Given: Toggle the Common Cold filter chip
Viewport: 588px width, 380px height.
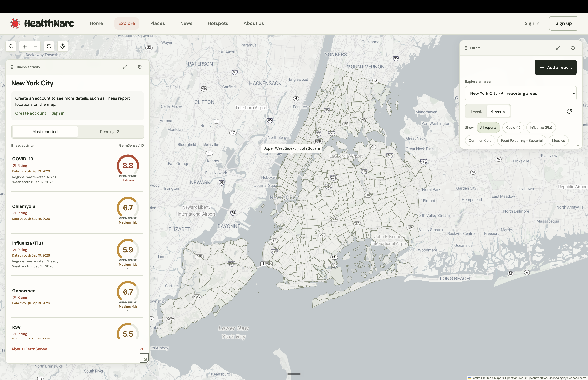Looking at the screenshot, I should (480, 141).
